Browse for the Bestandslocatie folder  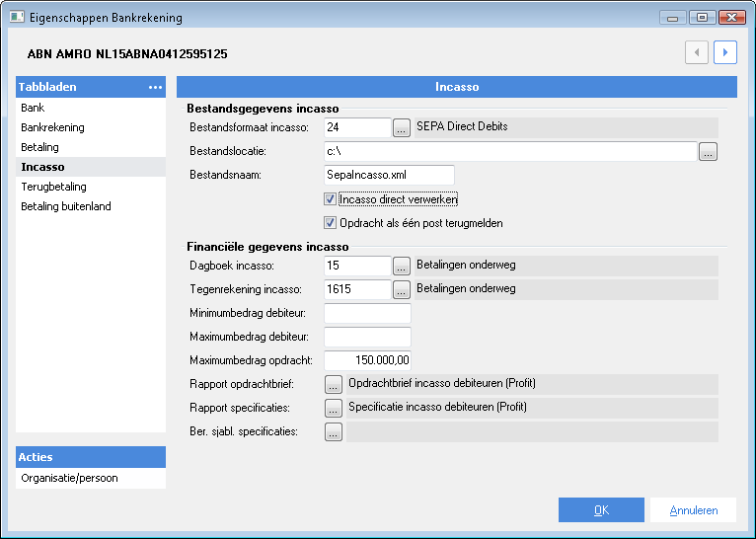pyautogui.click(x=708, y=151)
